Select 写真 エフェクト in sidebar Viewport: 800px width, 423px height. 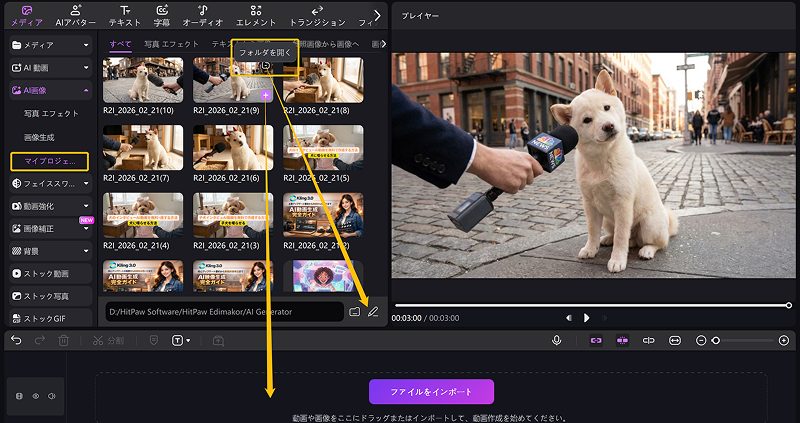coord(51,113)
